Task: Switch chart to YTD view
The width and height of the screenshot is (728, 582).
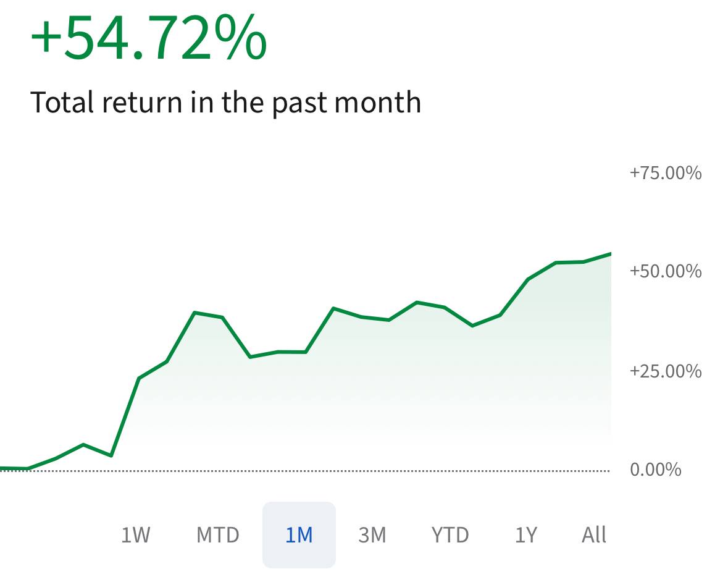Action: (x=450, y=534)
